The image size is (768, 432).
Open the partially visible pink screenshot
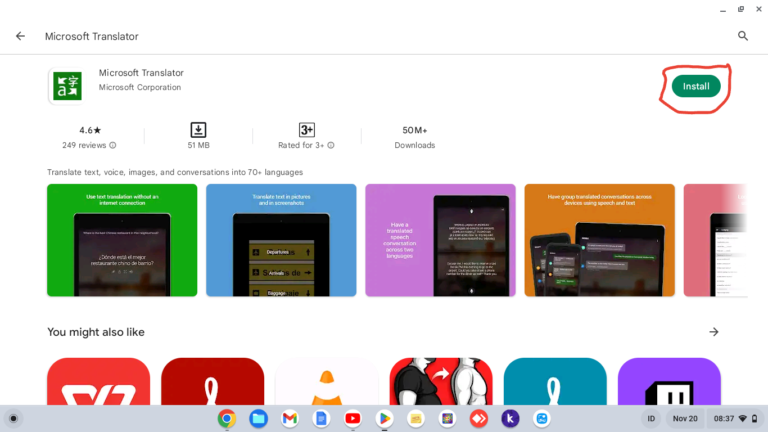[716, 240]
